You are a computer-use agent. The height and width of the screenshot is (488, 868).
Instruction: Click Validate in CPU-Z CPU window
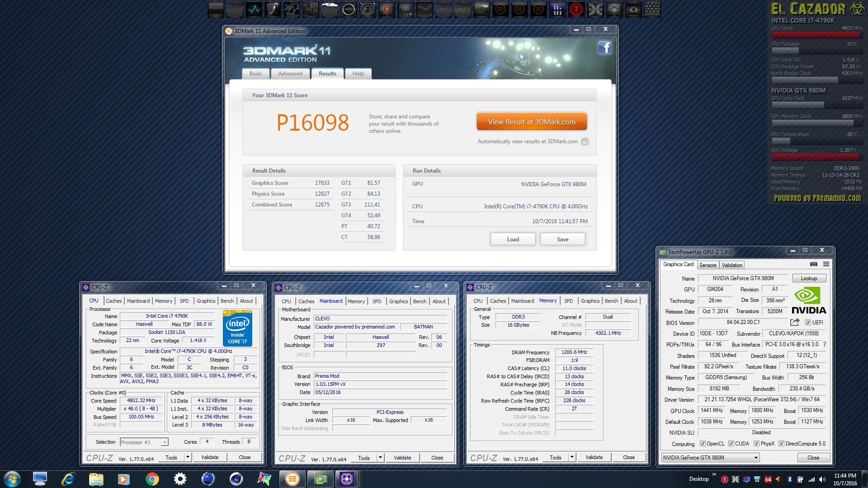(210, 457)
